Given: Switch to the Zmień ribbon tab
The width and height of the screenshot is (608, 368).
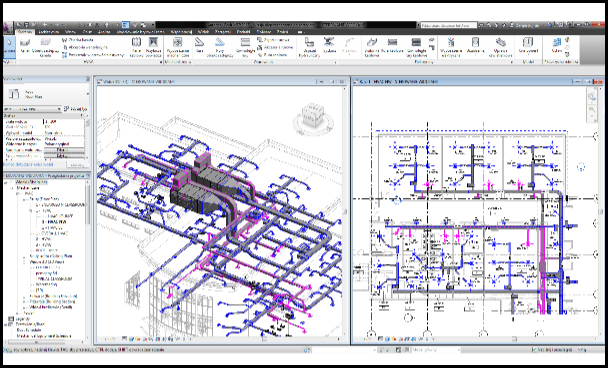Looking at the screenshot, I should (x=282, y=32).
